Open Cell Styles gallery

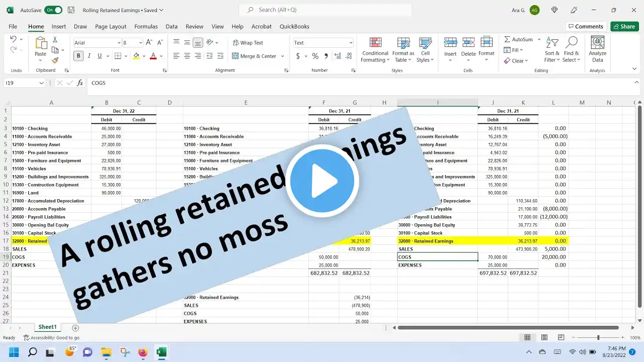pos(426,50)
